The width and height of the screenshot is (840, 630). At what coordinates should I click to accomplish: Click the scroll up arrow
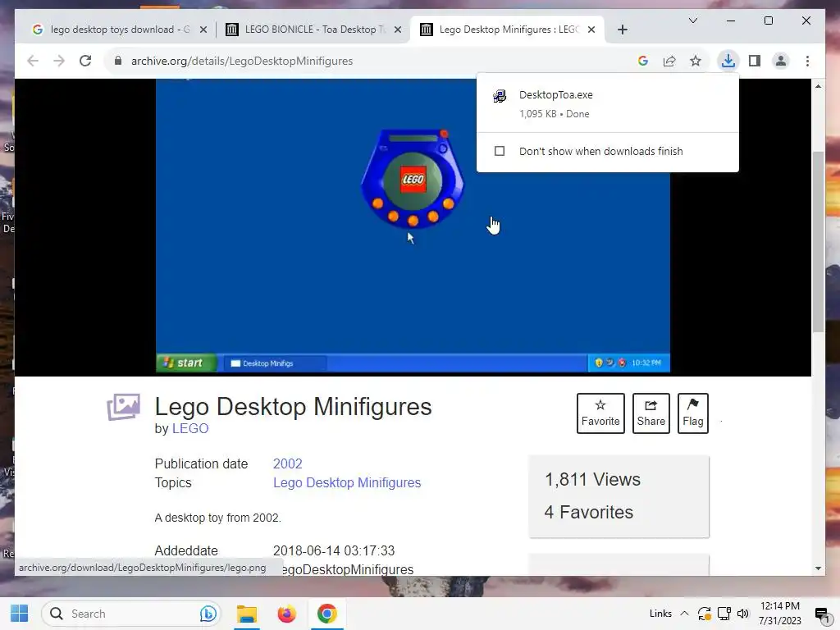click(818, 86)
